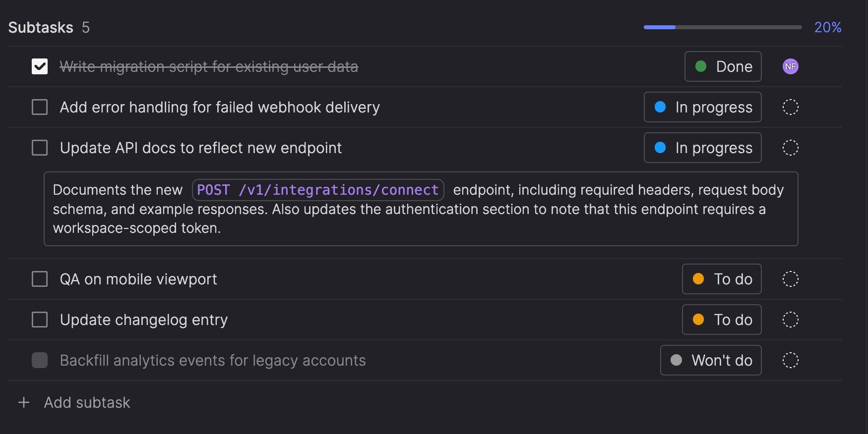Image resolution: width=868 pixels, height=434 pixels.
Task: Open the Update API docs subtask title
Action: (x=200, y=148)
